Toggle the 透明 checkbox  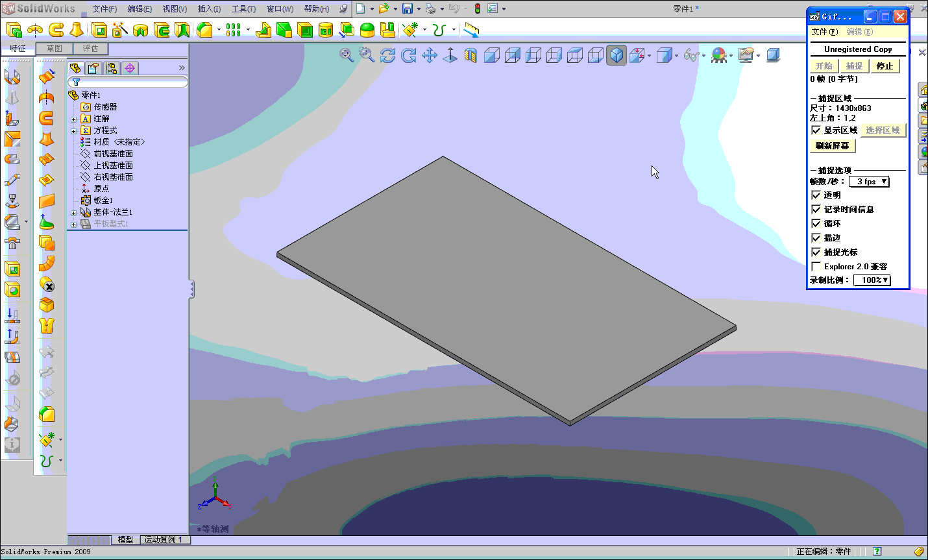(816, 195)
